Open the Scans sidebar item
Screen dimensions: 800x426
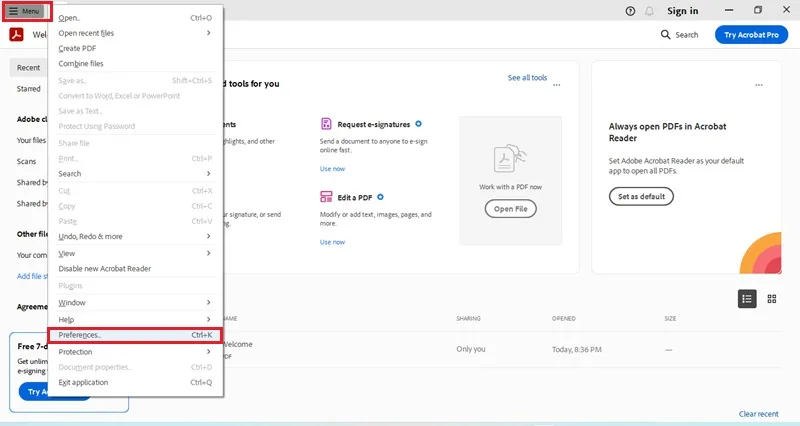pos(27,161)
